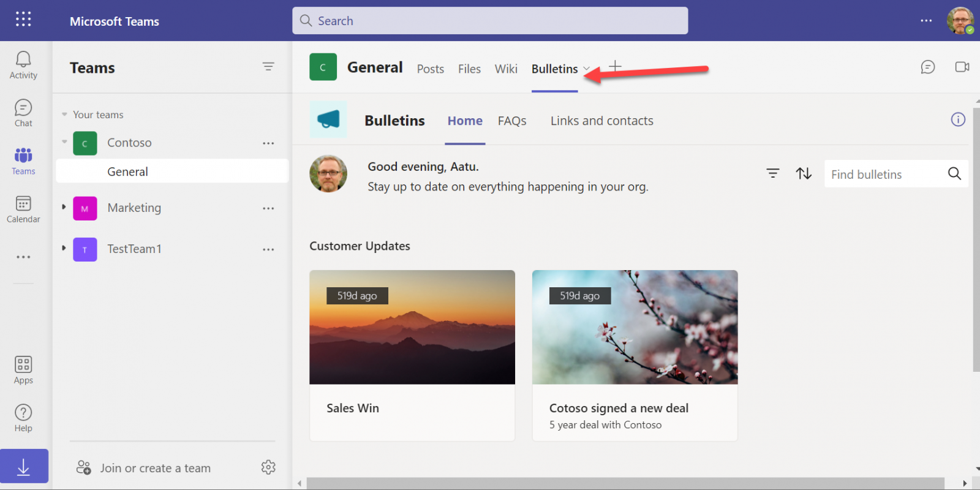Click Join or create a team

155,468
